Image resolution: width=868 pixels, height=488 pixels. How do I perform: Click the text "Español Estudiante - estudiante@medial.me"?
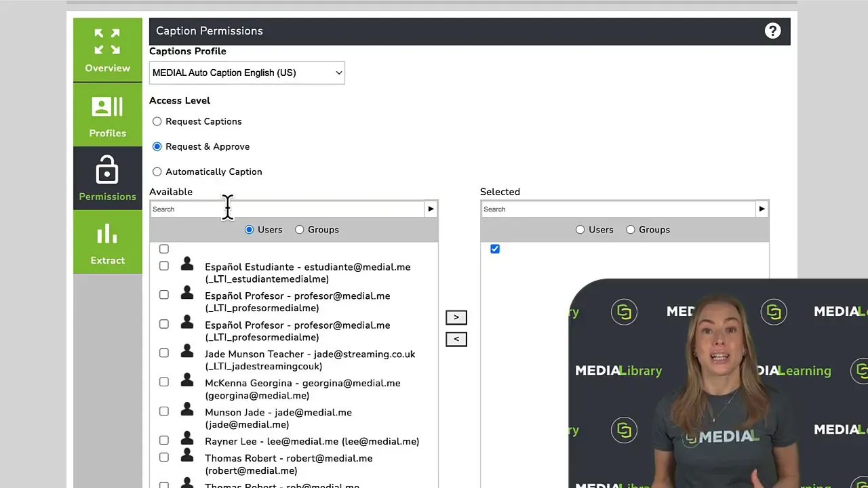tap(308, 267)
